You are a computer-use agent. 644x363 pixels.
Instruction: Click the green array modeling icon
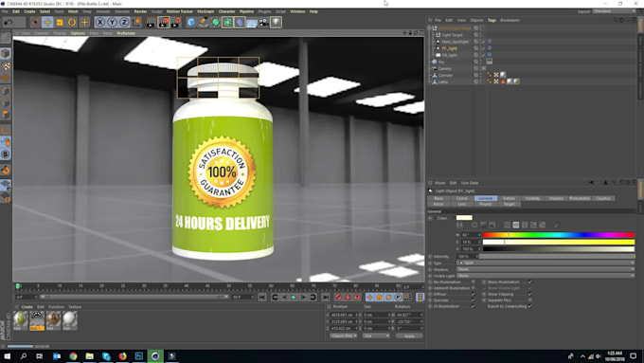[x=227, y=22]
